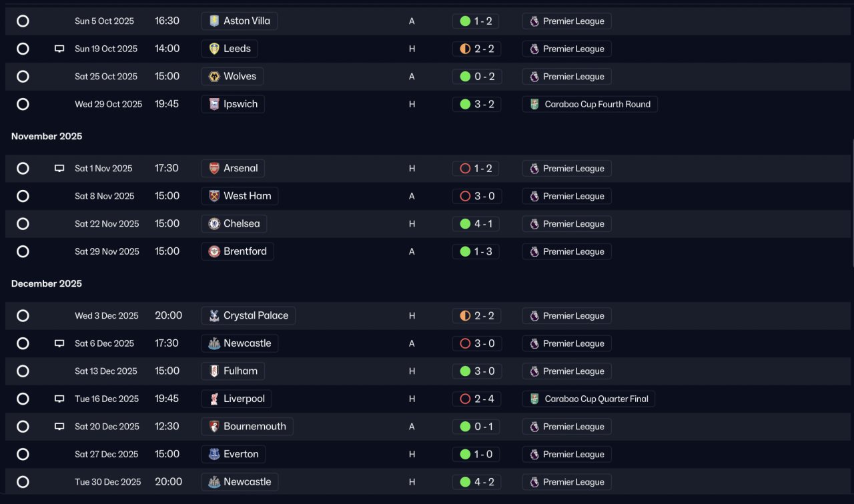
Task: Open the 2 - 2 Crystal Palace draw result
Action: (476, 316)
